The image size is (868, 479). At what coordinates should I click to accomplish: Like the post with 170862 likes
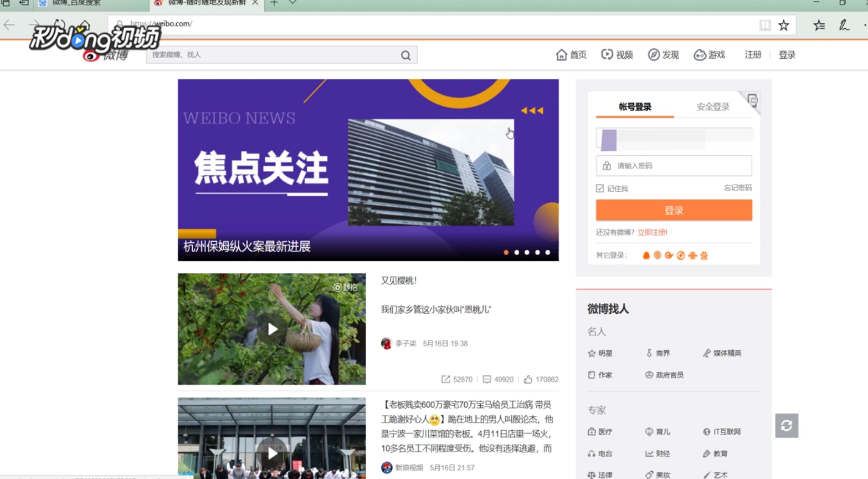[528, 379]
